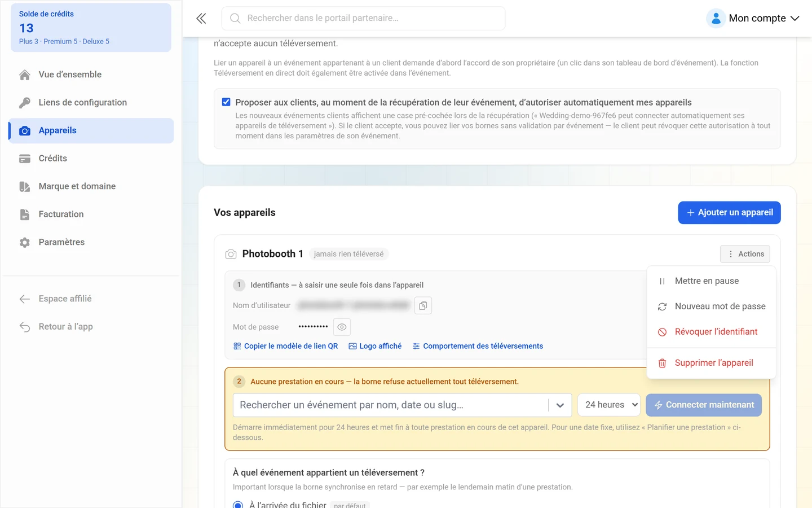Uncheck the Proposer aux clients checkbox

226,102
